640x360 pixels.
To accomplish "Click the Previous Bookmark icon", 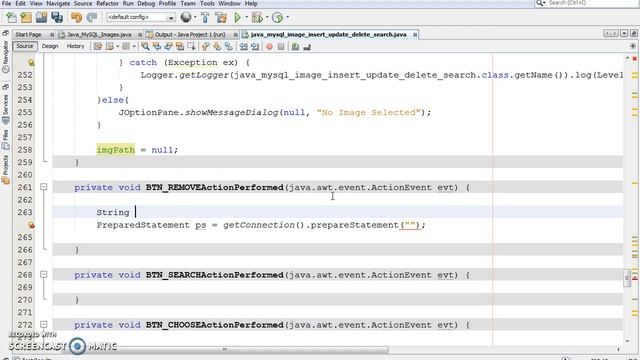I will click(x=205, y=47).
